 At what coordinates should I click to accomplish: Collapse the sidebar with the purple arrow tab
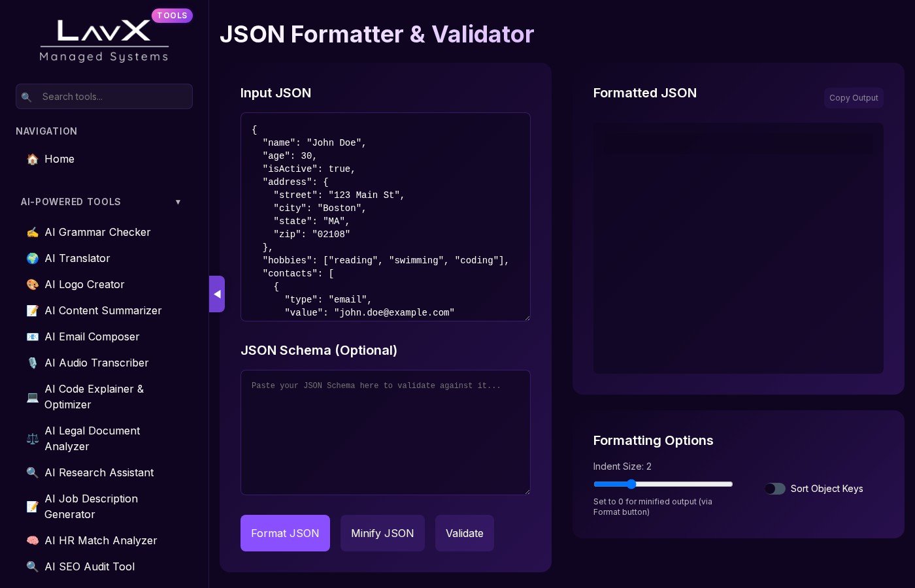coord(217,294)
